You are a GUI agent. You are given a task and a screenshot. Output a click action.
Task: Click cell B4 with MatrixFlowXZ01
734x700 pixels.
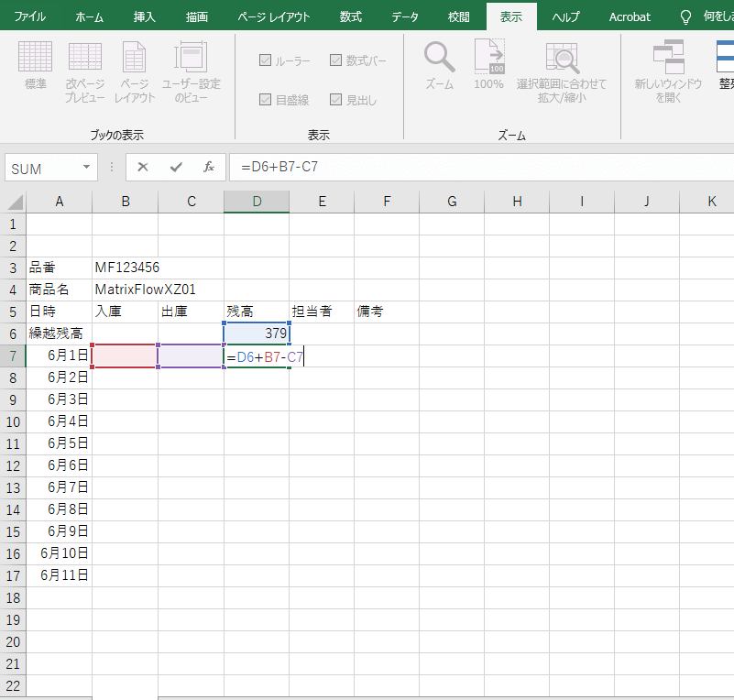[125, 290]
